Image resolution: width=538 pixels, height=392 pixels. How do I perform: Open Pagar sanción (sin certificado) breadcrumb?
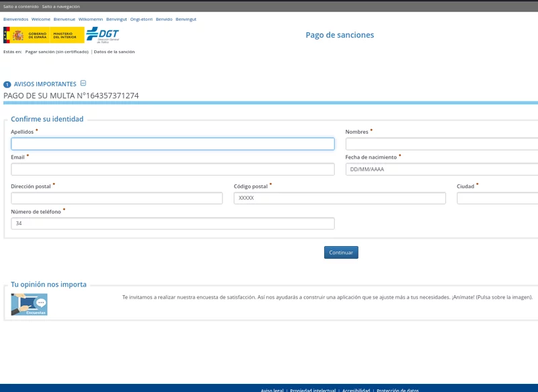(56, 52)
